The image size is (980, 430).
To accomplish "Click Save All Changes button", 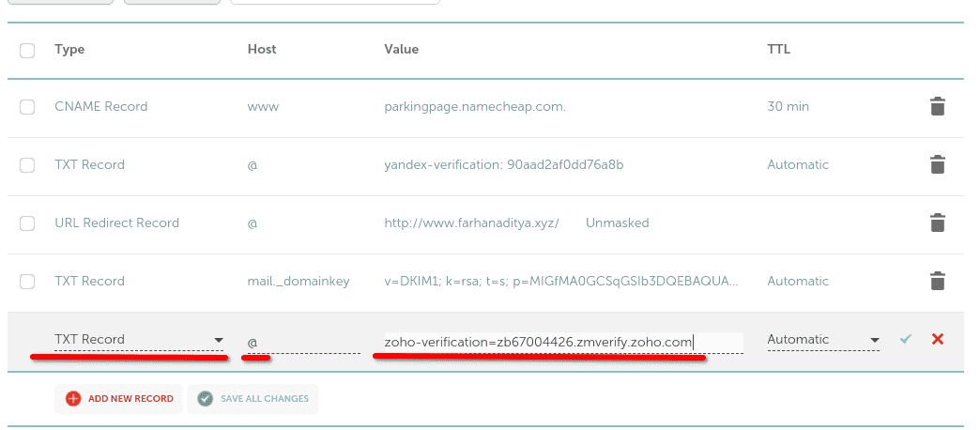I will 253,399.
